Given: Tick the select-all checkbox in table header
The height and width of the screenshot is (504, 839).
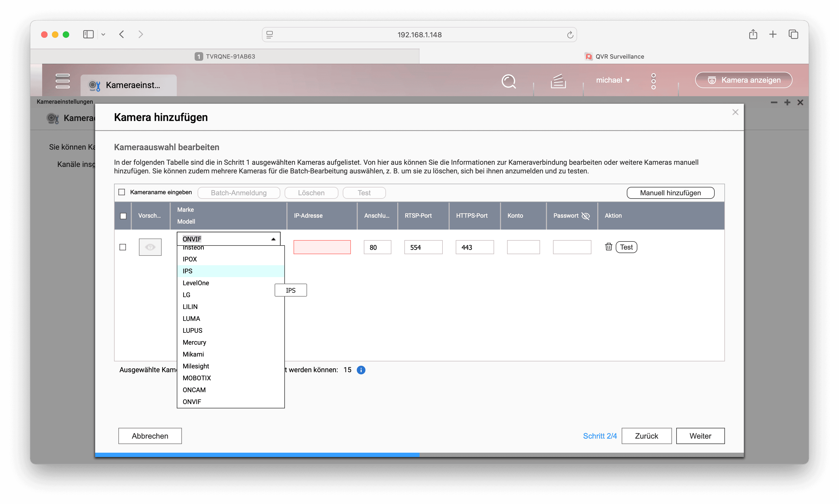Looking at the screenshot, I should 123,216.
